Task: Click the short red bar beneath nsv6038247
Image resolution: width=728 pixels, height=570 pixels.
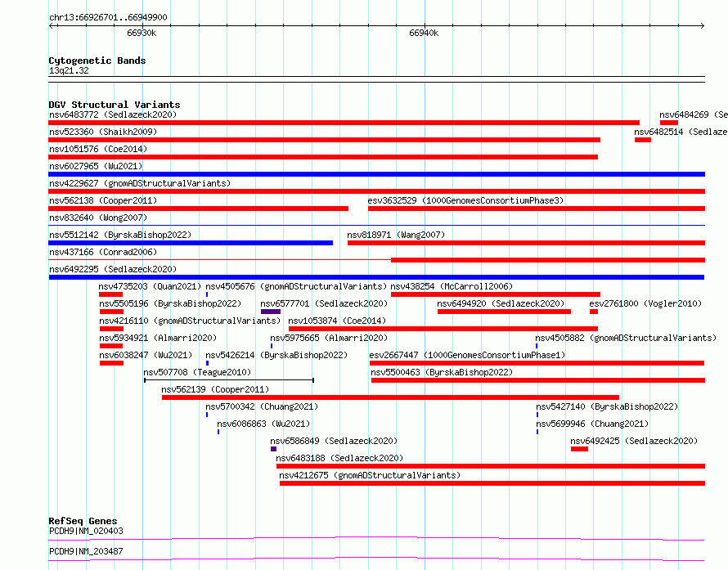Action: pos(111,363)
